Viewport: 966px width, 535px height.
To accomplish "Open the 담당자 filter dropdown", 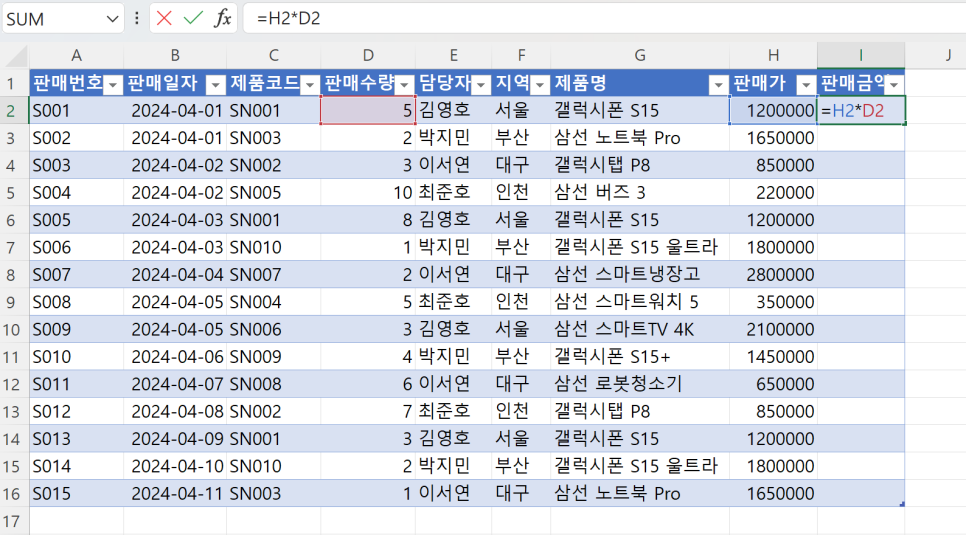I will pos(481,84).
